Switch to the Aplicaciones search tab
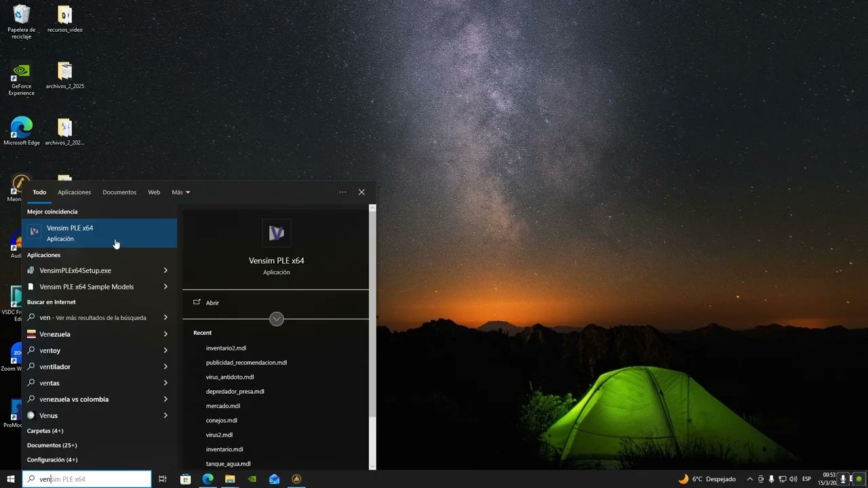Viewport: 868px width, 488px height. tap(74, 192)
